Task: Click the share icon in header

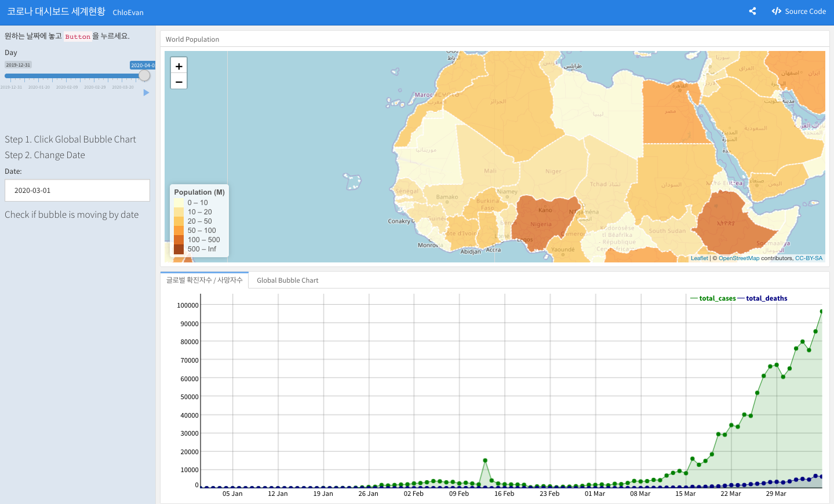Action: point(752,11)
